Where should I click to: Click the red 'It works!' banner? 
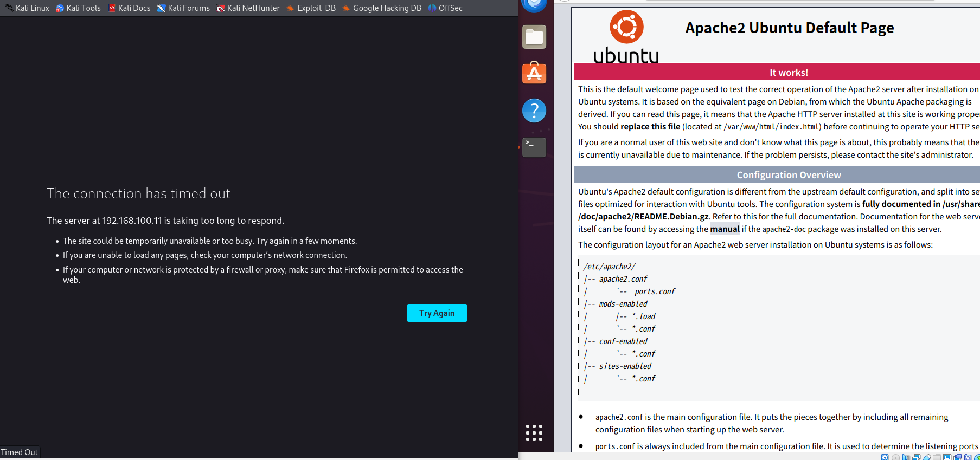pyautogui.click(x=777, y=72)
